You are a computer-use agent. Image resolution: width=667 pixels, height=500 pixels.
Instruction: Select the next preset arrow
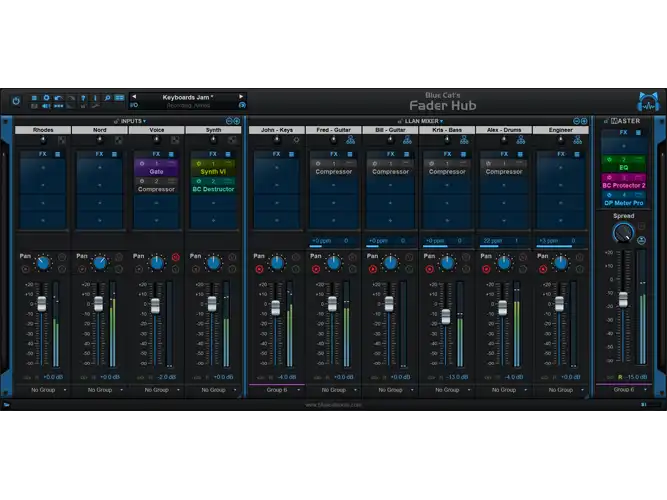point(241,97)
